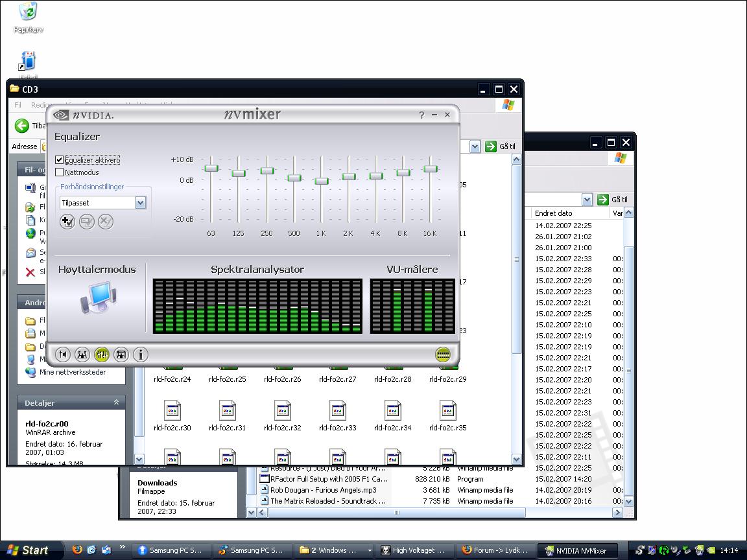
Task: Adjust the 250 Hz equalizer slider
Action: point(267,170)
